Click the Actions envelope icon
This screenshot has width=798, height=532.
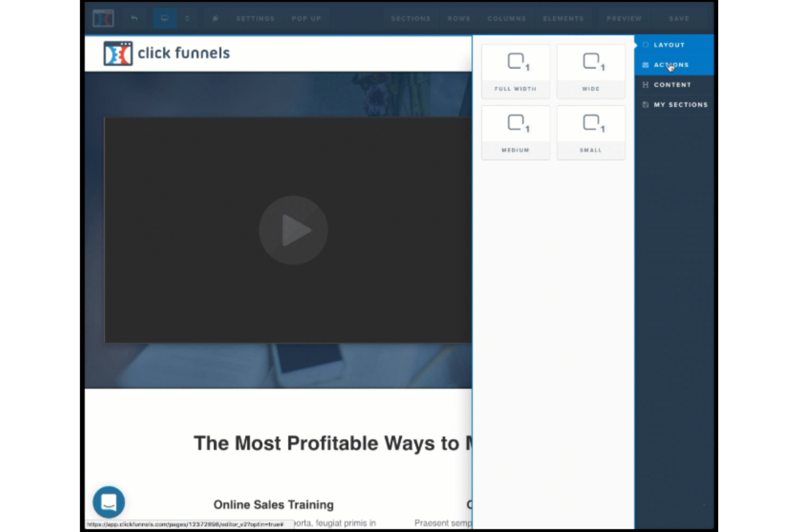pos(645,65)
